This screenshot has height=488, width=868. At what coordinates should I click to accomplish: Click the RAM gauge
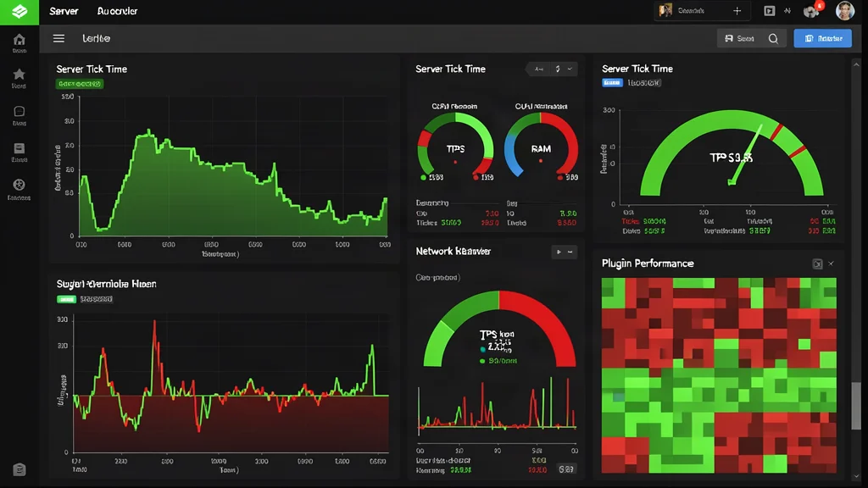(541, 145)
